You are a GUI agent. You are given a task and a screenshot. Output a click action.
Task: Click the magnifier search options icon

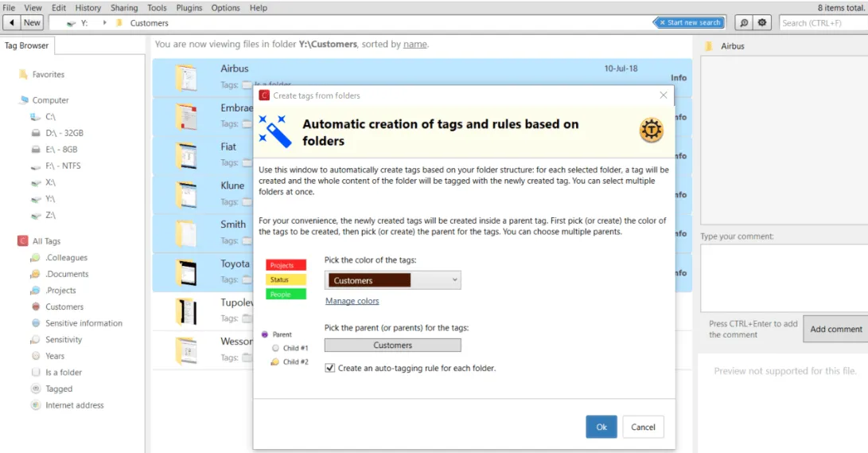[x=744, y=23]
